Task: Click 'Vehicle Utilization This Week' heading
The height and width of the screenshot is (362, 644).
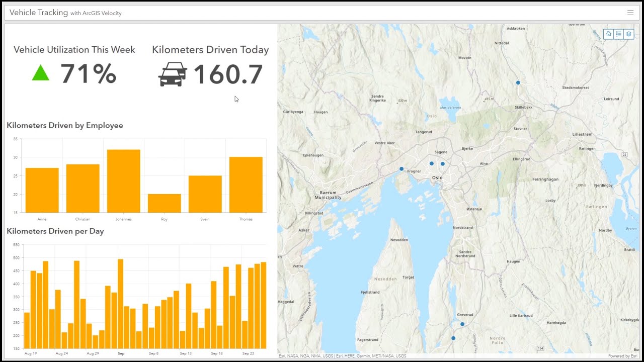Action: tap(74, 50)
